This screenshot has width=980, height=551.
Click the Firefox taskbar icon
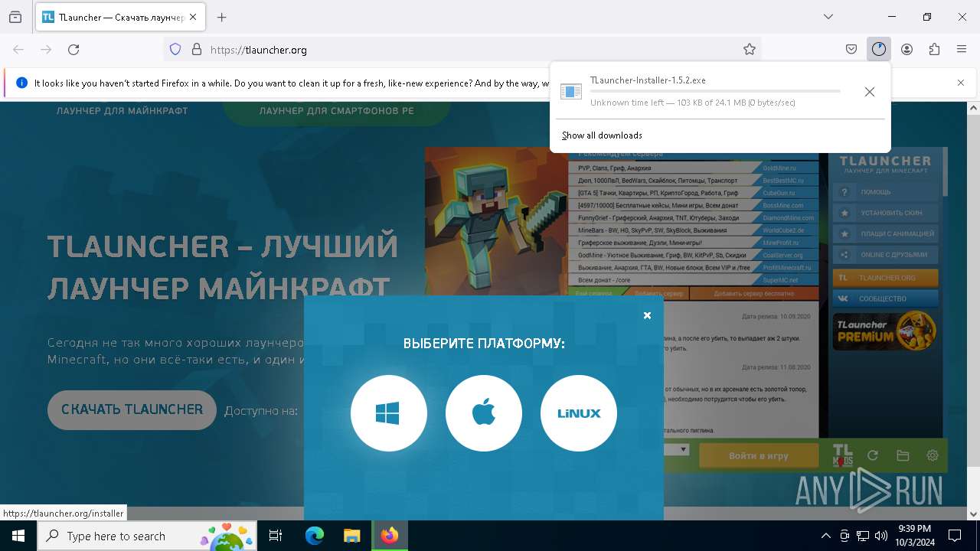pyautogui.click(x=390, y=536)
